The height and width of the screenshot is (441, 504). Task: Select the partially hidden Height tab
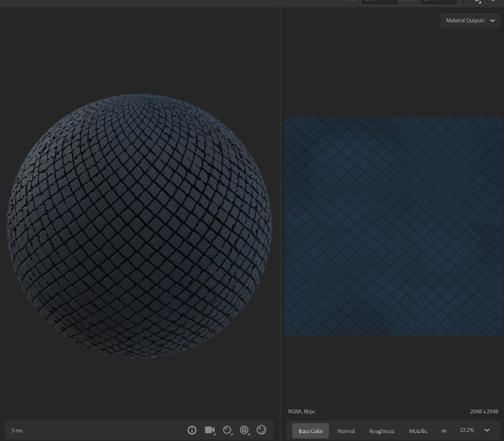pyautogui.click(x=444, y=431)
